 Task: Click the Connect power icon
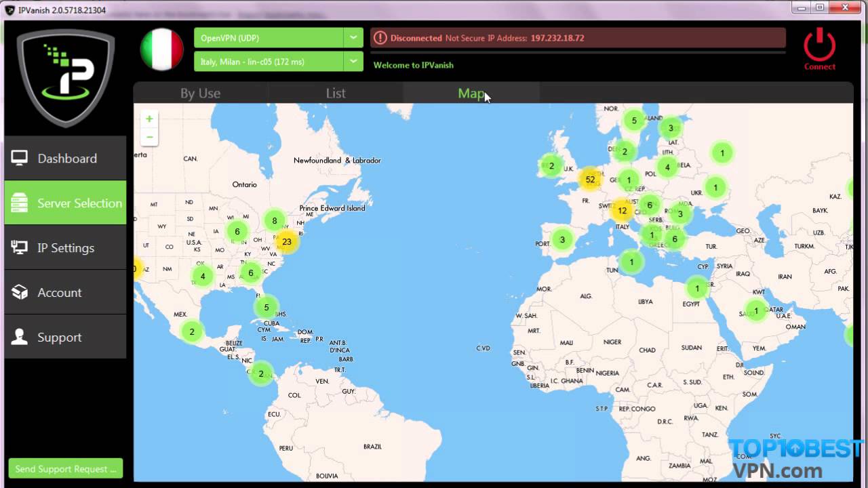(x=820, y=45)
